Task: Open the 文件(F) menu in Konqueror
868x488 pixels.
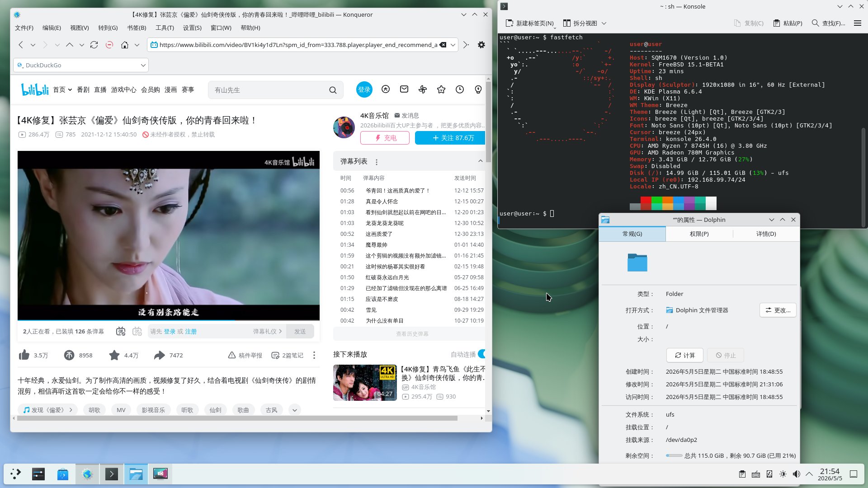Action: coord(24,28)
